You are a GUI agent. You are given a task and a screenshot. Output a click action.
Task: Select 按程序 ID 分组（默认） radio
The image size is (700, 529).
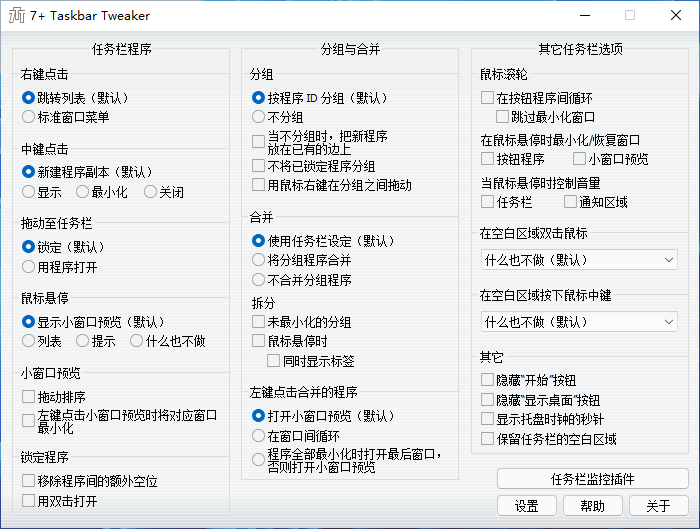258,98
